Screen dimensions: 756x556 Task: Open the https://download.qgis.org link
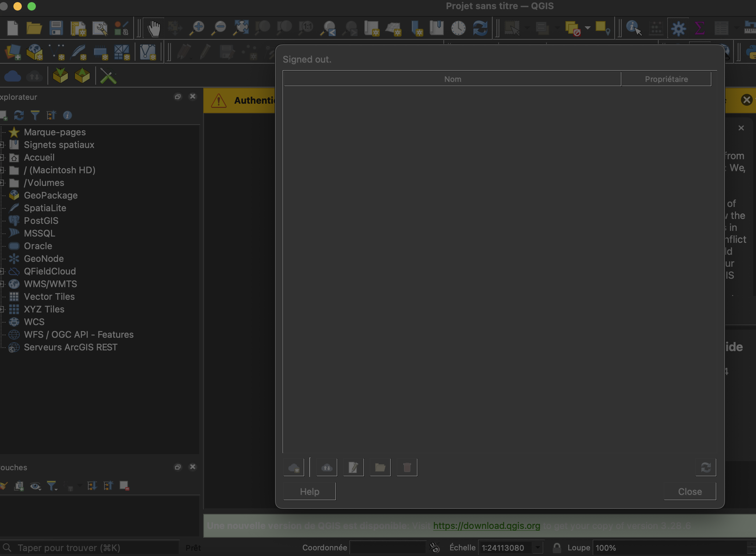(486, 526)
